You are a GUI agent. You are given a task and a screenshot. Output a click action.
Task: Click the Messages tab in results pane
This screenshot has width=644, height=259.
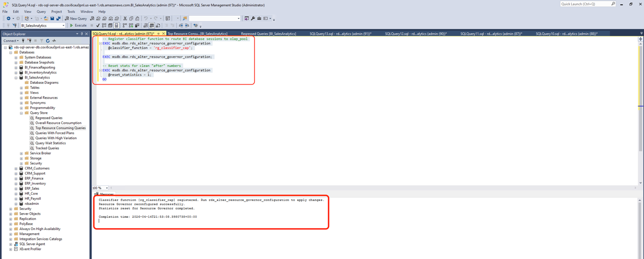click(x=104, y=194)
